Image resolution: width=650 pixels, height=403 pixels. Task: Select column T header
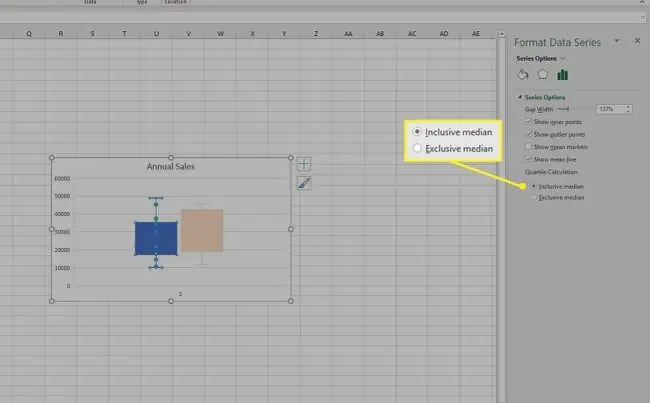(124, 34)
